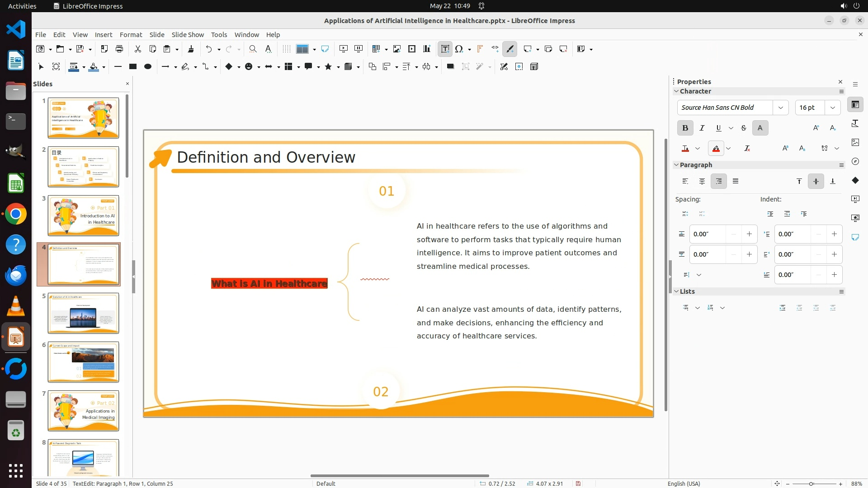868x488 pixels.
Task: Open the font size dropdown
Action: tap(832, 108)
